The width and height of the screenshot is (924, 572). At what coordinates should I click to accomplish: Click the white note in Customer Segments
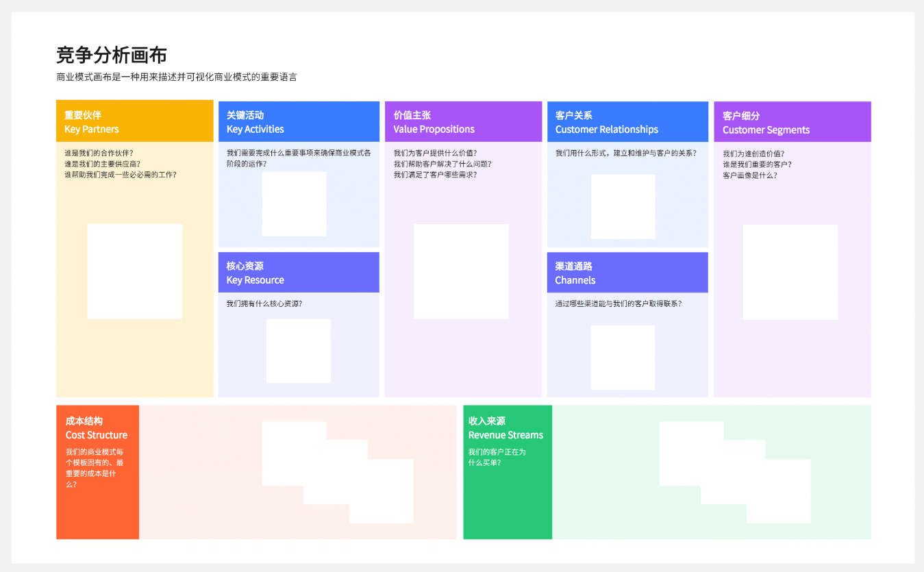click(790, 272)
